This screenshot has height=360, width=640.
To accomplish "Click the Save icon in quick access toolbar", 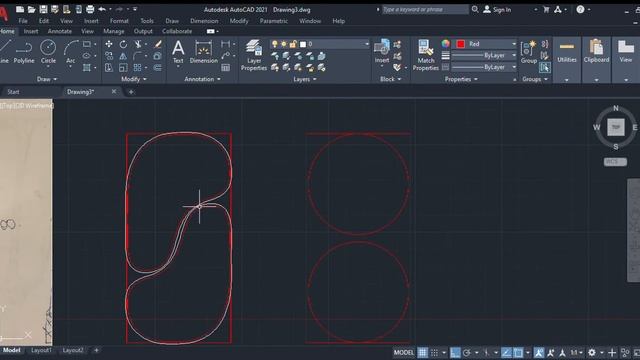I will [43, 9].
